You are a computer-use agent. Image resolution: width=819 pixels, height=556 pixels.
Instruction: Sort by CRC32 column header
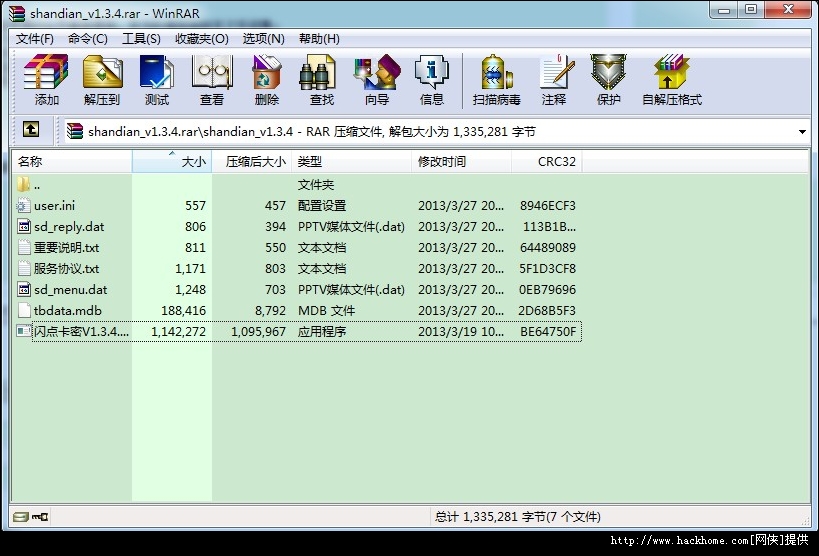[x=547, y=161]
